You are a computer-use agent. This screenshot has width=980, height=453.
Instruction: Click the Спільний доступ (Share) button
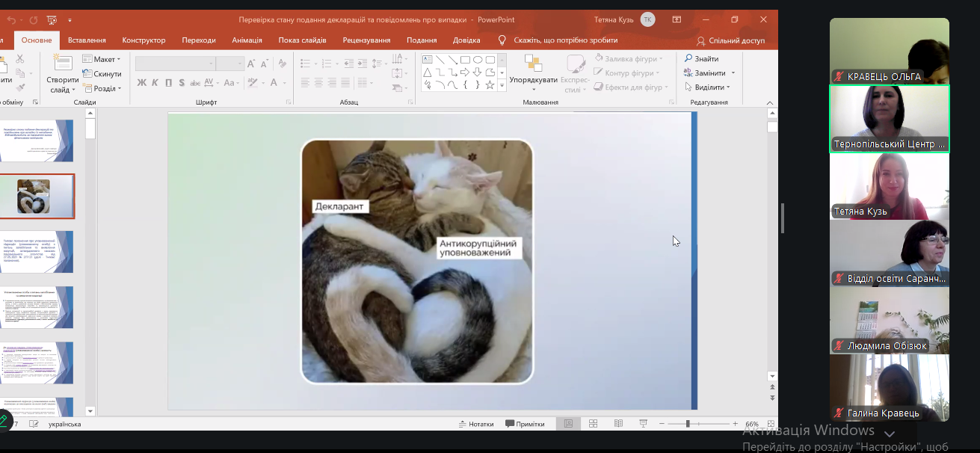[x=730, y=40]
